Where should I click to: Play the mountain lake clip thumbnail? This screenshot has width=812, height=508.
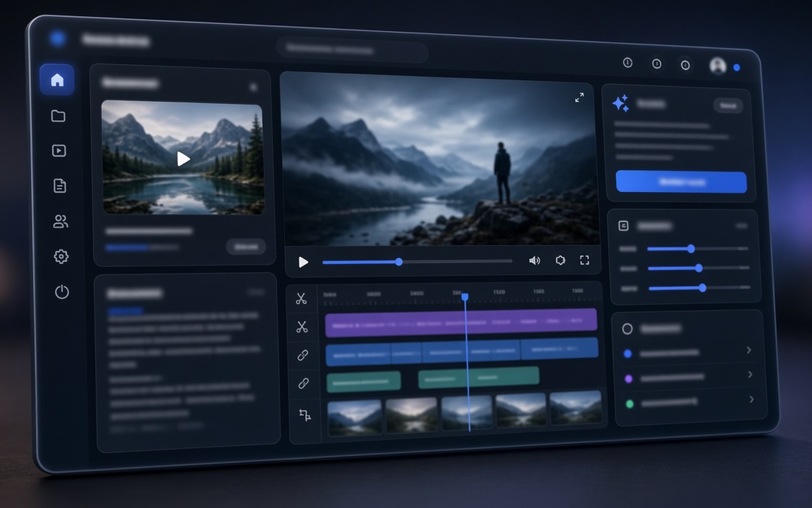coord(183,159)
